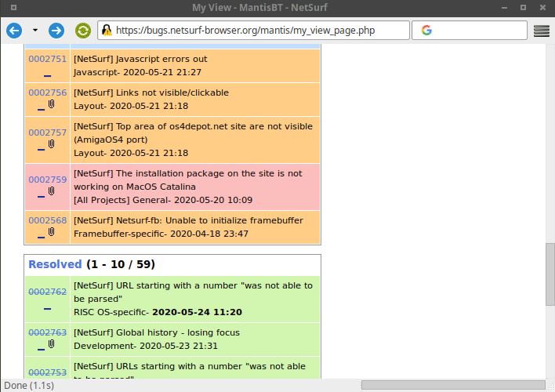Click the padlock security icon in the URL bar
Image resolution: width=555 pixels, height=392 pixels.
(105, 31)
